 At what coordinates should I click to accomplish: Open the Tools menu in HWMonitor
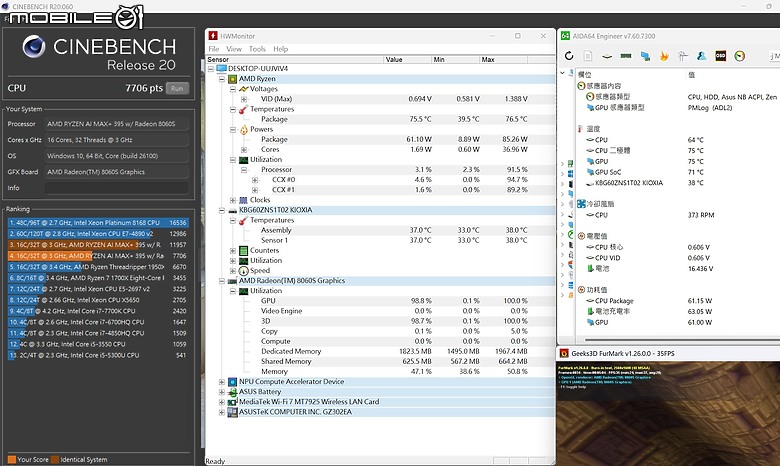click(257, 49)
